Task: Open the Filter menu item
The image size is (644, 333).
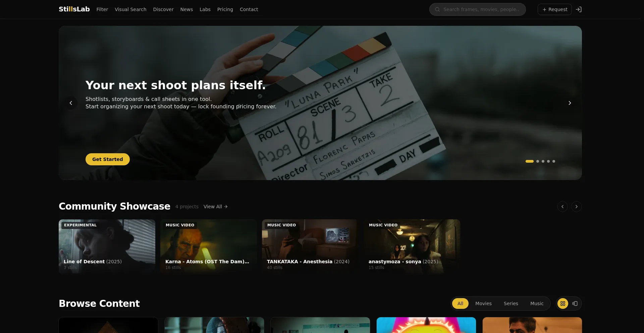Action: coord(102,9)
